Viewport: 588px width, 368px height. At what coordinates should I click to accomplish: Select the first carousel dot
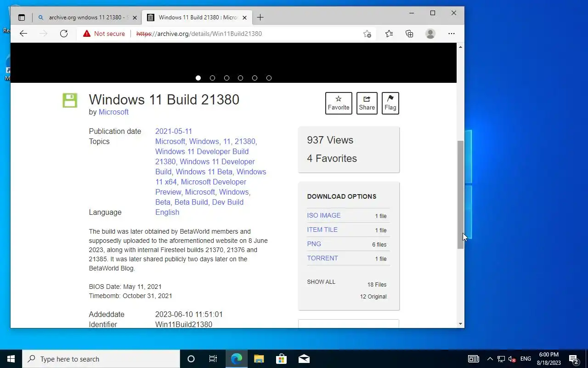pos(198,78)
